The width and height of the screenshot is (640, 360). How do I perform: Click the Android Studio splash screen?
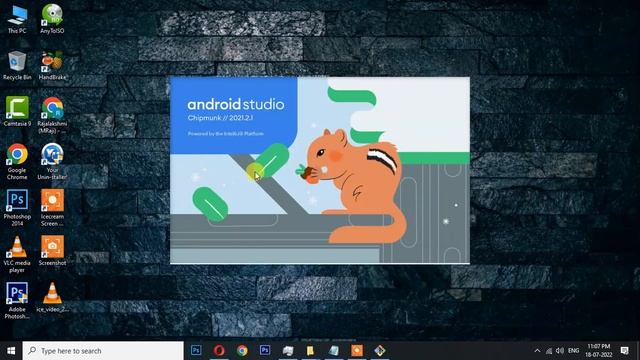pyautogui.click(x=320, y=170)
